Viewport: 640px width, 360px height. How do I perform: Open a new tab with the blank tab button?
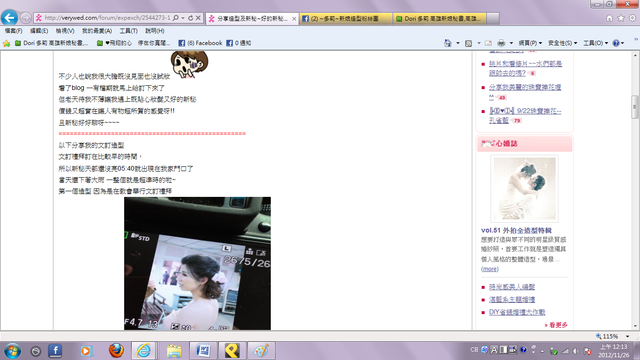tap(493, 18)
